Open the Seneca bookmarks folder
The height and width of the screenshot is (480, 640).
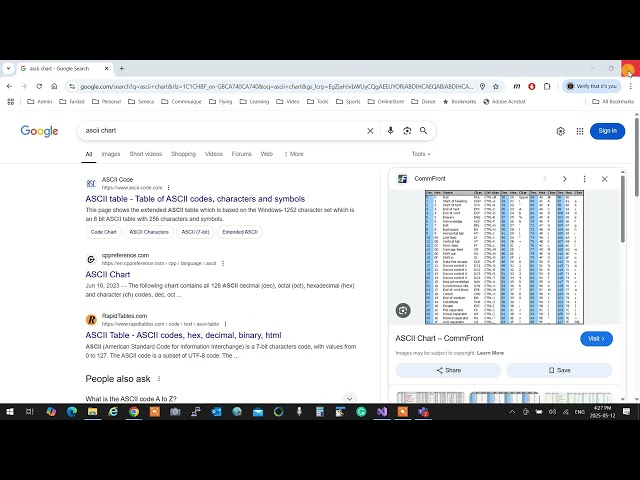[x=141, y=102]
